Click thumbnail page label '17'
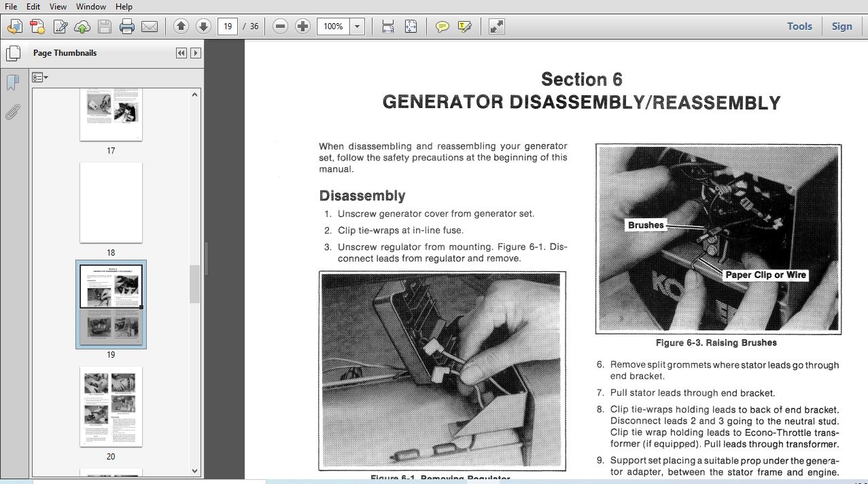 coord(111,151)
